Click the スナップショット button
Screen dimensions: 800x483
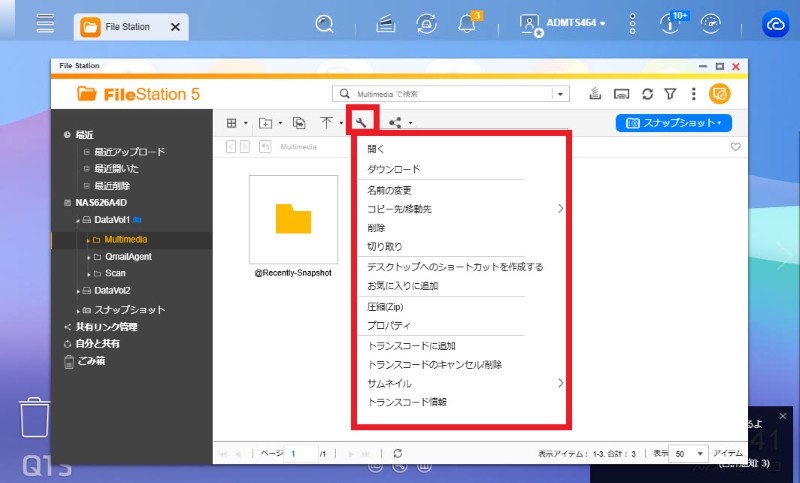[x=673, y=123]
